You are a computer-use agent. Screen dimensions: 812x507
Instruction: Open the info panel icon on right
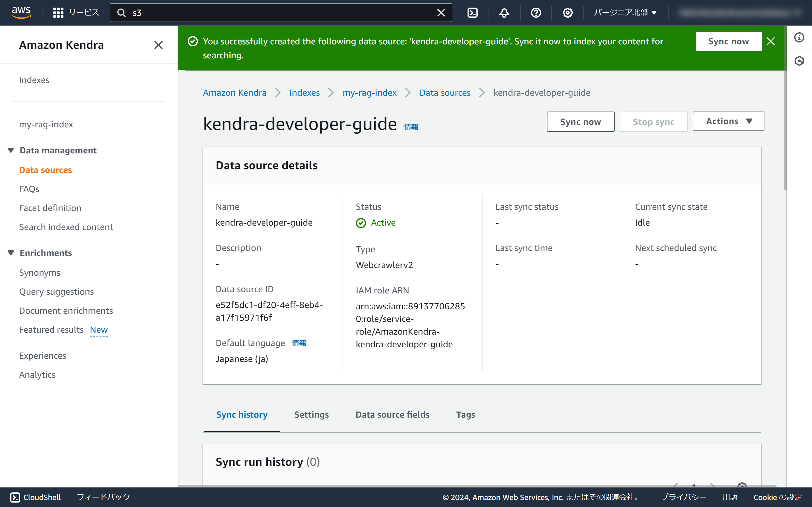coord(799,37)
